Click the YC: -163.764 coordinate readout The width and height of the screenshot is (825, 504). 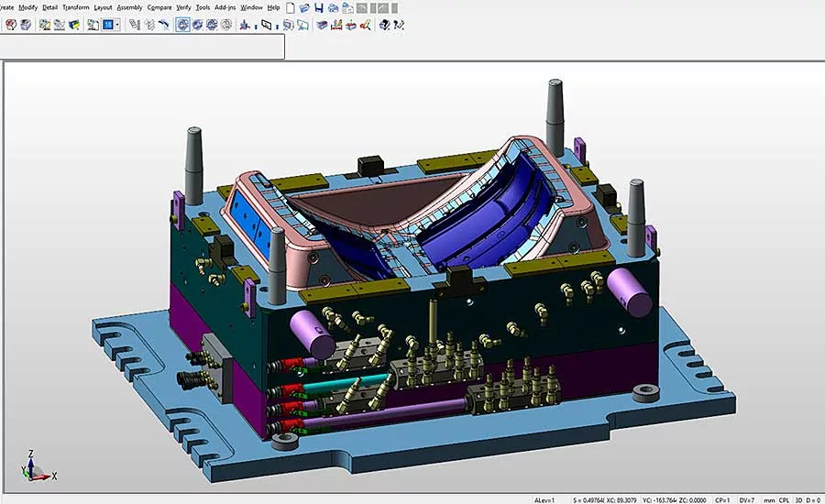(x=660, y=500)
